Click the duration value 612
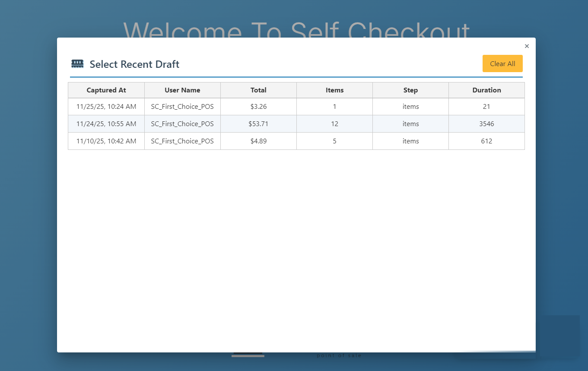 click(x=486, y=141)
